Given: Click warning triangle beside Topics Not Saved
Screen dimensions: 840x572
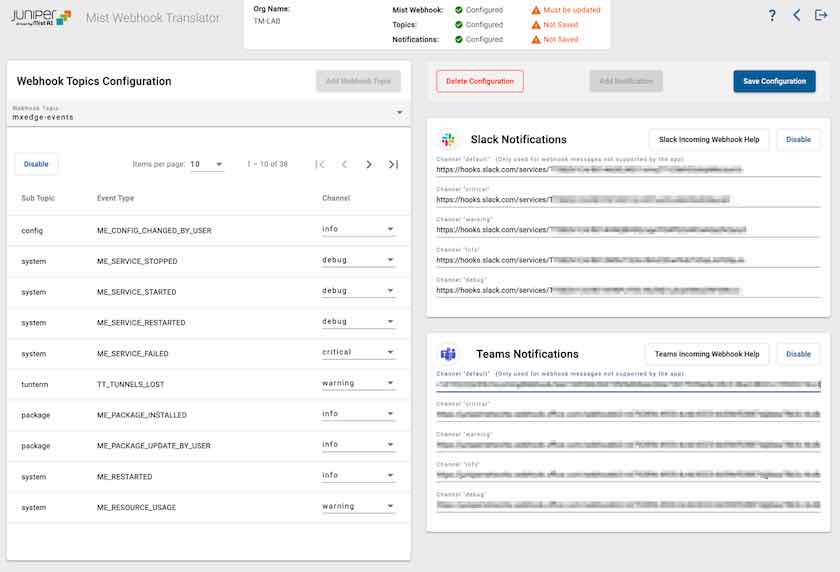Looking at the screenshot, I should click(536, 25).
